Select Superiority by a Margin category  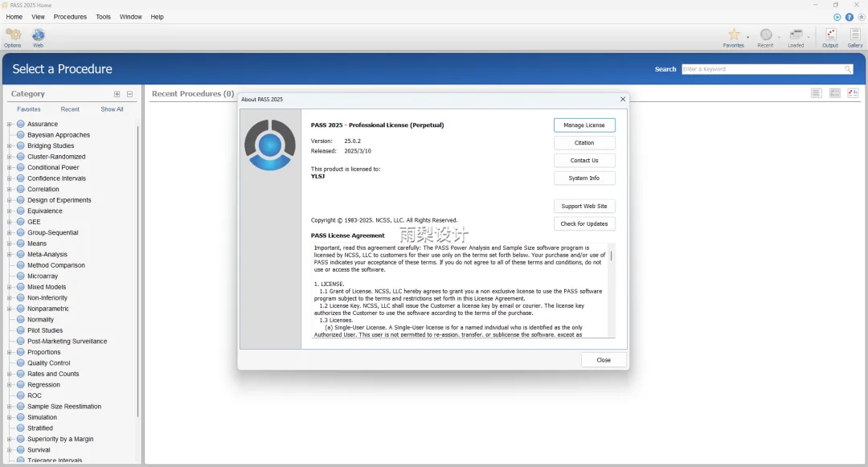coord(60,439)
